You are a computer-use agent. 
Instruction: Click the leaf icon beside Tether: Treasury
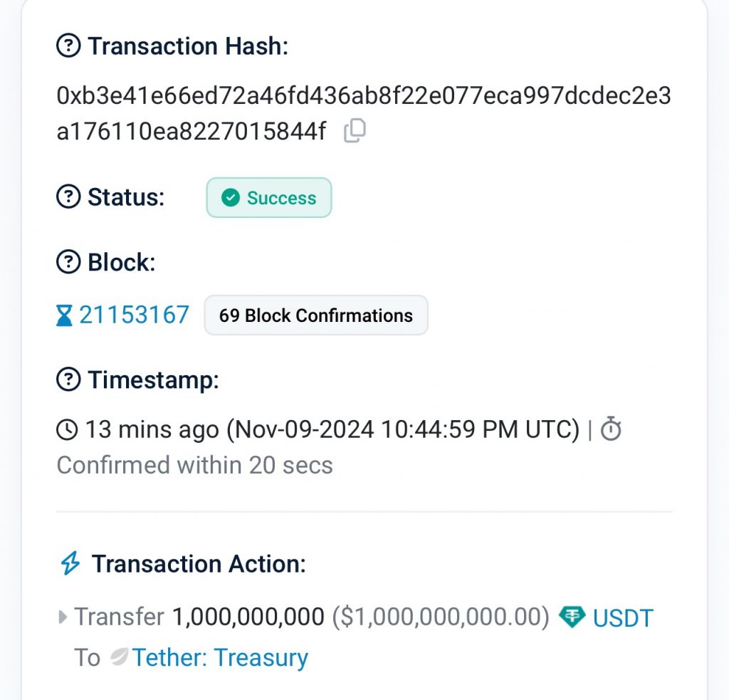pyautogui.click(x=119, y=657)
